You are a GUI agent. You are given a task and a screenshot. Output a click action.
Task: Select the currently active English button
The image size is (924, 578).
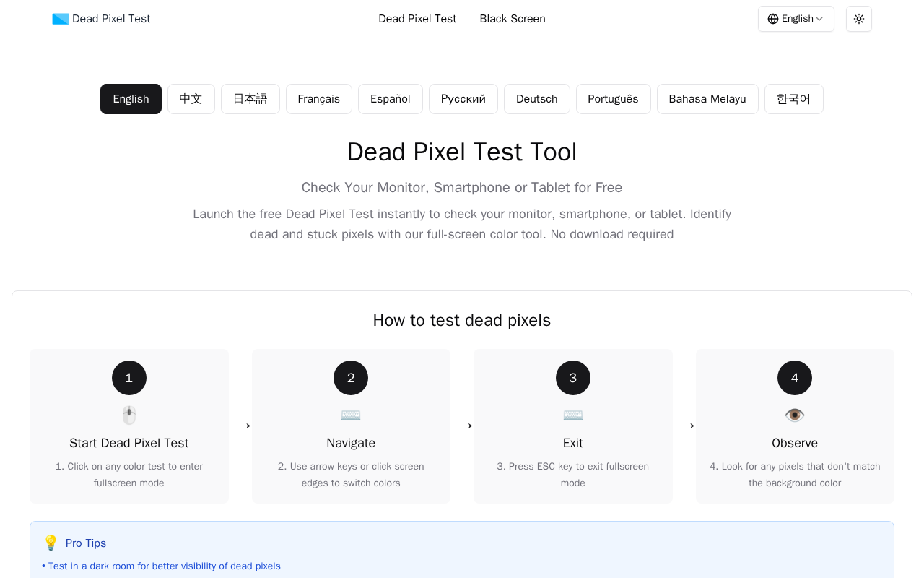point(131,99)
